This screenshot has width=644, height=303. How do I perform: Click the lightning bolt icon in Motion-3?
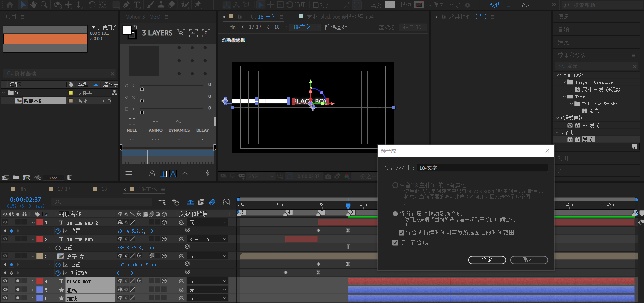pyautogui.click(x=208, y=173)
